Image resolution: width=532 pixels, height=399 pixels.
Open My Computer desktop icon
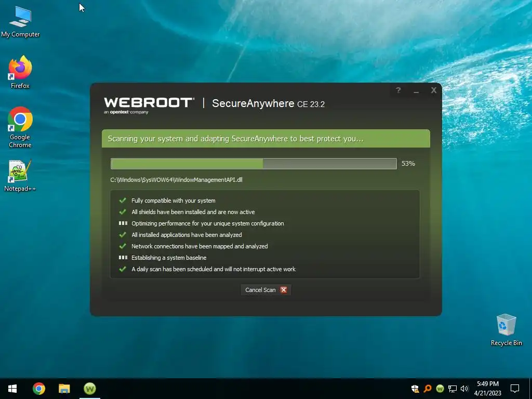[20, 22]
